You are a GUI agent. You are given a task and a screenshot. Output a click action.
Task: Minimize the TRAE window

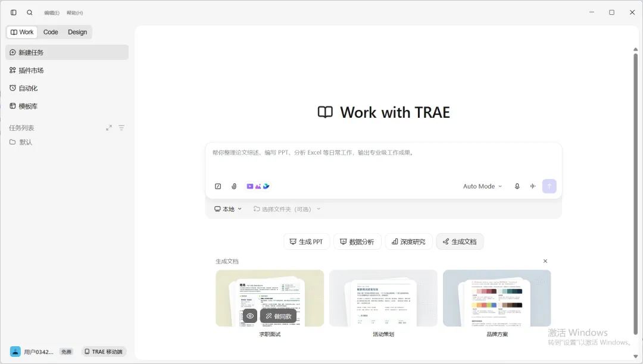click(591, 12)
